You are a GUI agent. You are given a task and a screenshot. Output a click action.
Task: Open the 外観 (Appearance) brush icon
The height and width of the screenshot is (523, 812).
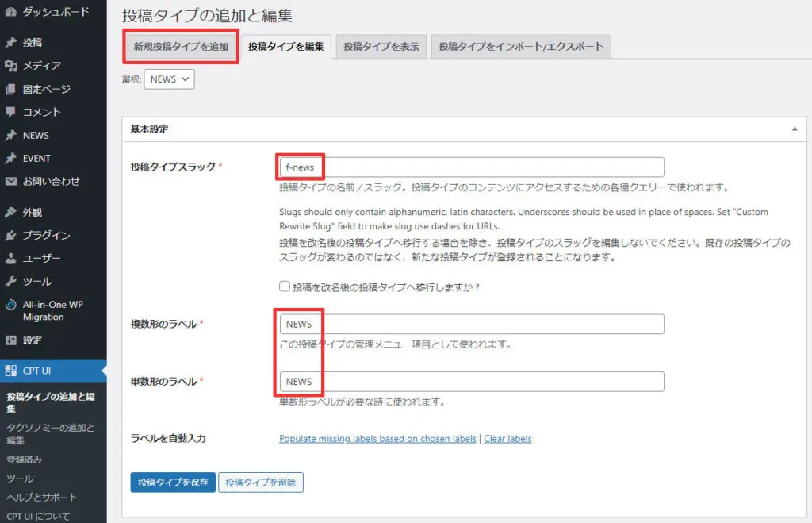pyautogui.click(x=12, y=211)
